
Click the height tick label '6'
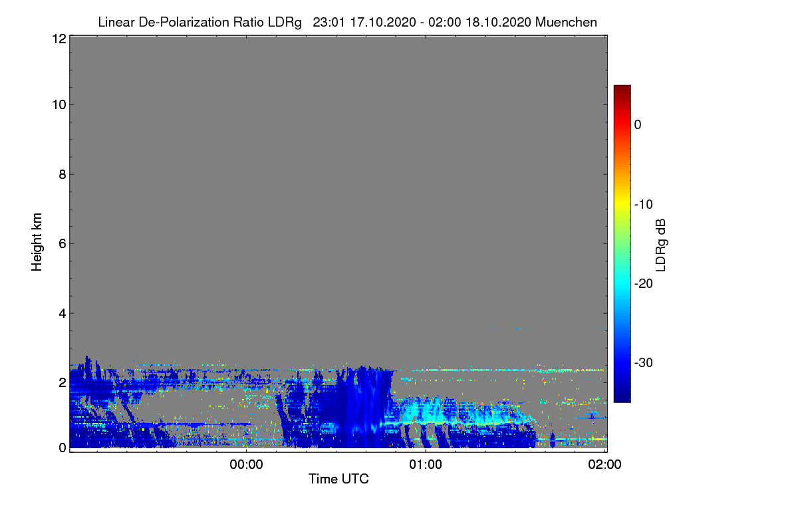(x=61, y=243)
